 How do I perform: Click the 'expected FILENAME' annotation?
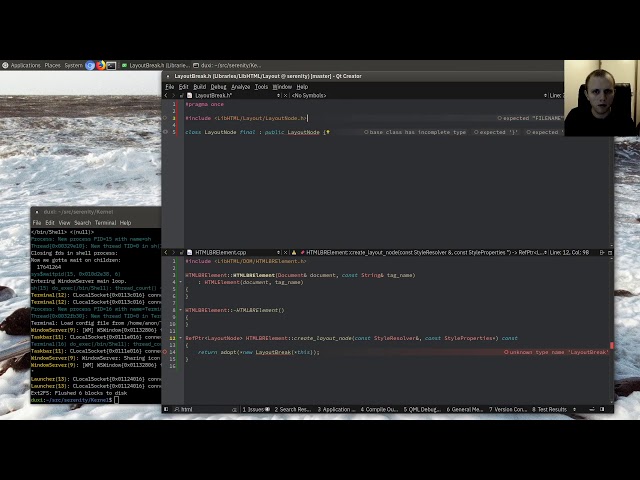(x=530, y=118)
